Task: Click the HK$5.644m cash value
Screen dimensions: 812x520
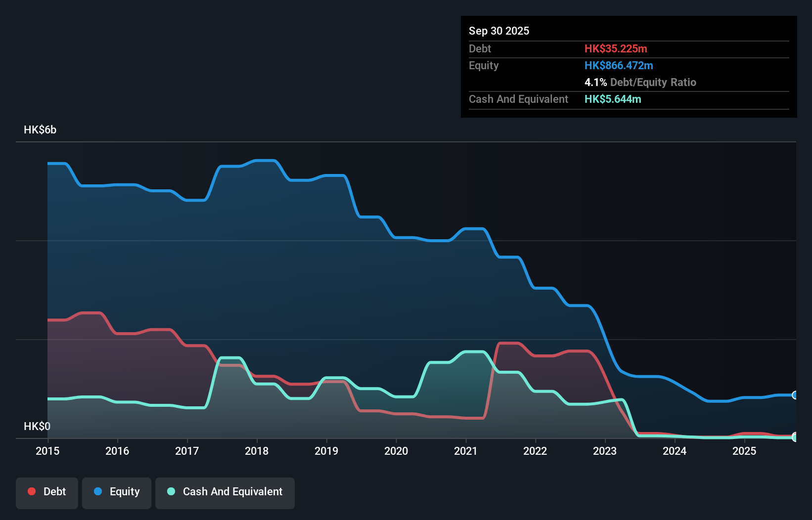Action: pyautogui.click(x=613, y=99)
